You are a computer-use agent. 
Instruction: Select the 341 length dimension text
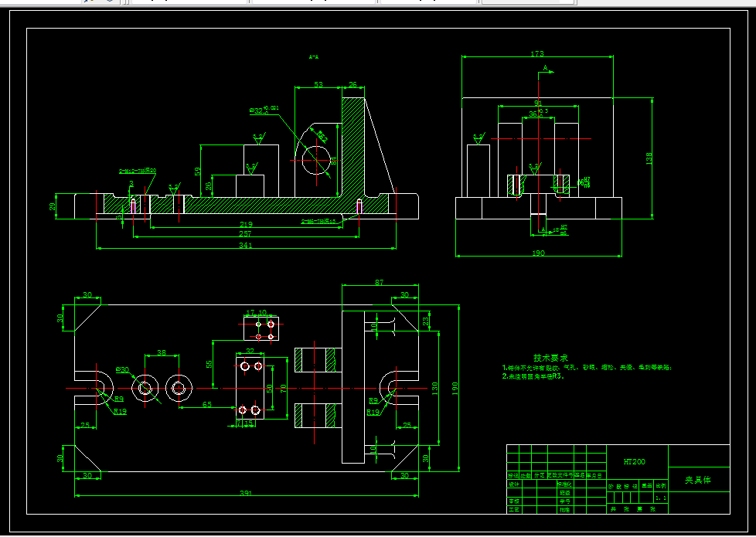tap(246, 246)
